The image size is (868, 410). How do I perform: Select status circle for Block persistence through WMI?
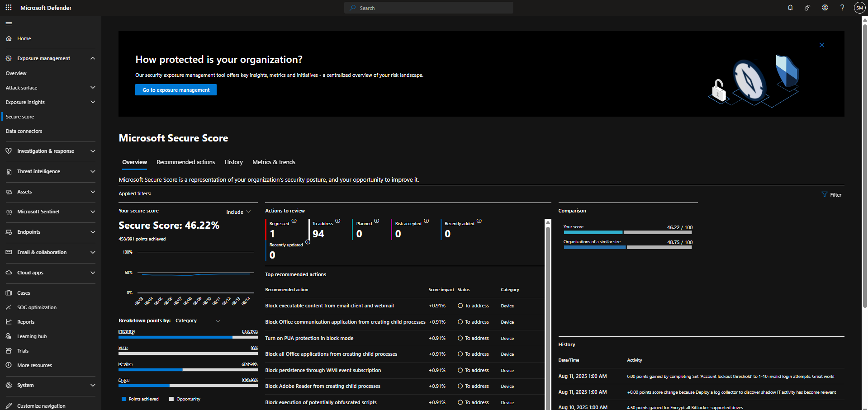[460, 370]
